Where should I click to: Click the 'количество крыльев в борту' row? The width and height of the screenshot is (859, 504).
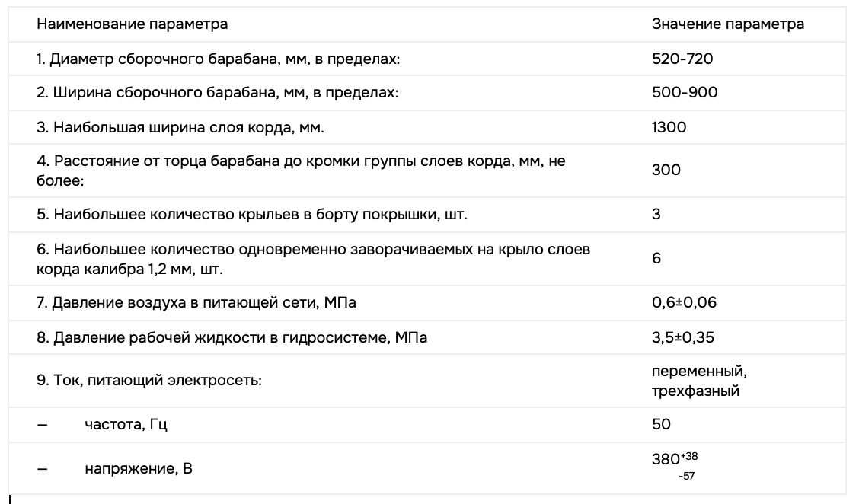click(x=252, y=214)
